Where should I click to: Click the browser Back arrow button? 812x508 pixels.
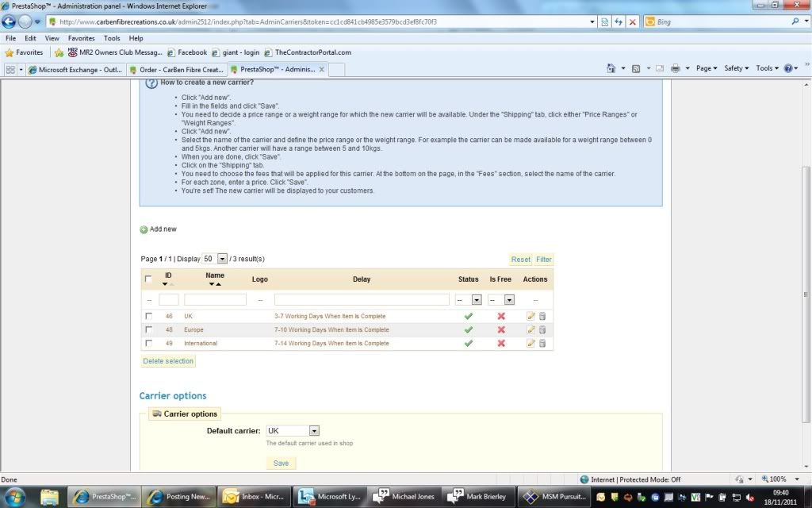(10, 22)
